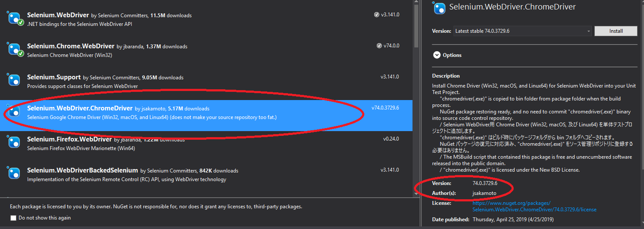The height and width of the screenshot is (229, 644).
Task: Click the Selenium Remote Control implementation description
Action: point(126,179)
